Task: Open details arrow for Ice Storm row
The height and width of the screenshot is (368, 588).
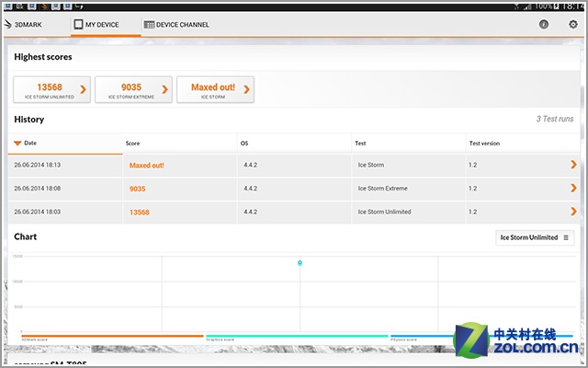Action: [573, 165]
